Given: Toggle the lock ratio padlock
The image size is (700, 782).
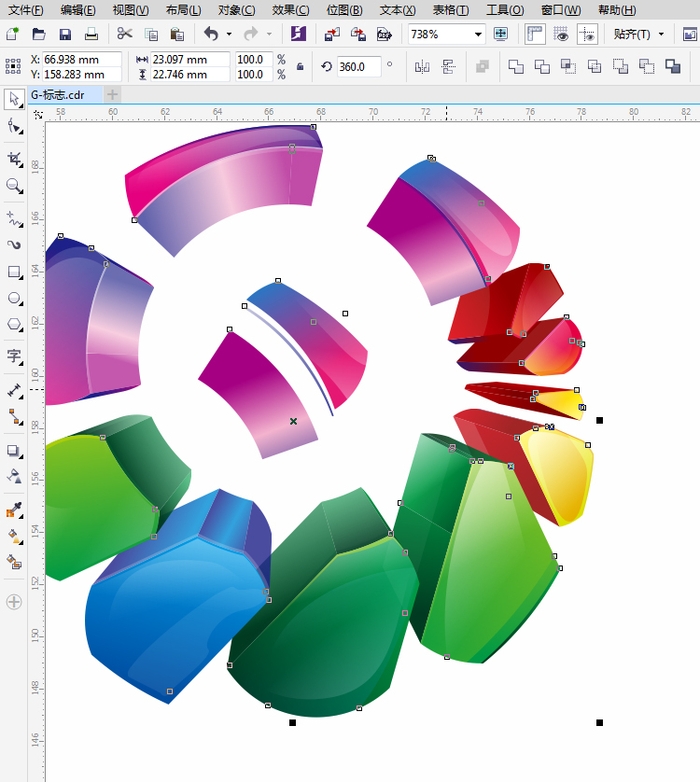Looking at the screenshot, I should tap(300, 67).
